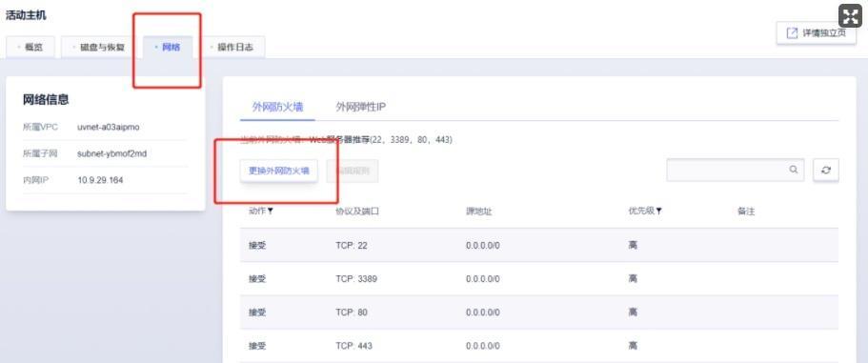Viewport: 868px width, 363px height.
Task: Click the 活动主机 page title
Action: tap(26, 15)
